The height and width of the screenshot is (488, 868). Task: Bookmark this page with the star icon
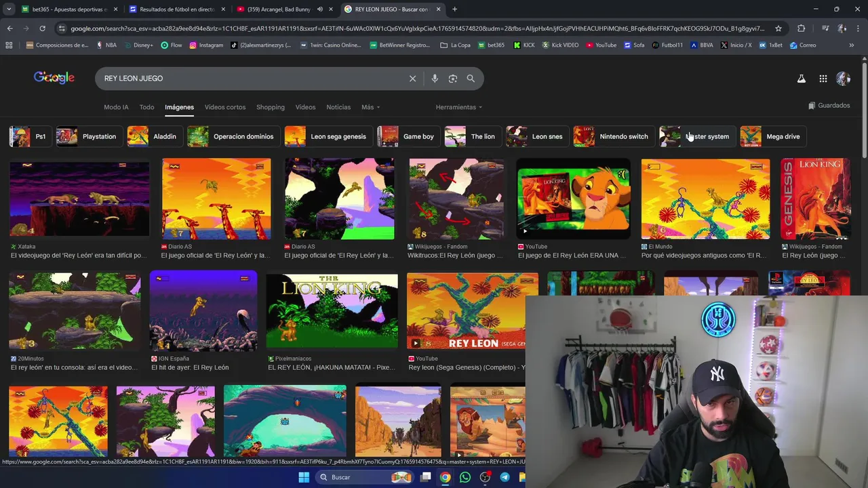coord(778,28)
